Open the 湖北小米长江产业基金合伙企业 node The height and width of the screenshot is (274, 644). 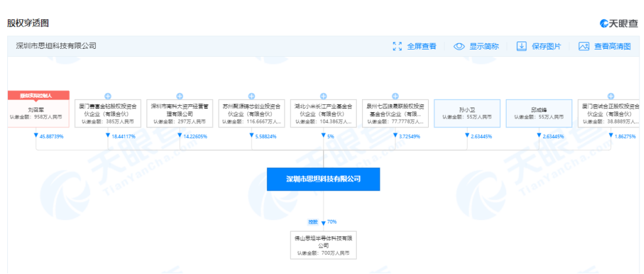point(323,113)
